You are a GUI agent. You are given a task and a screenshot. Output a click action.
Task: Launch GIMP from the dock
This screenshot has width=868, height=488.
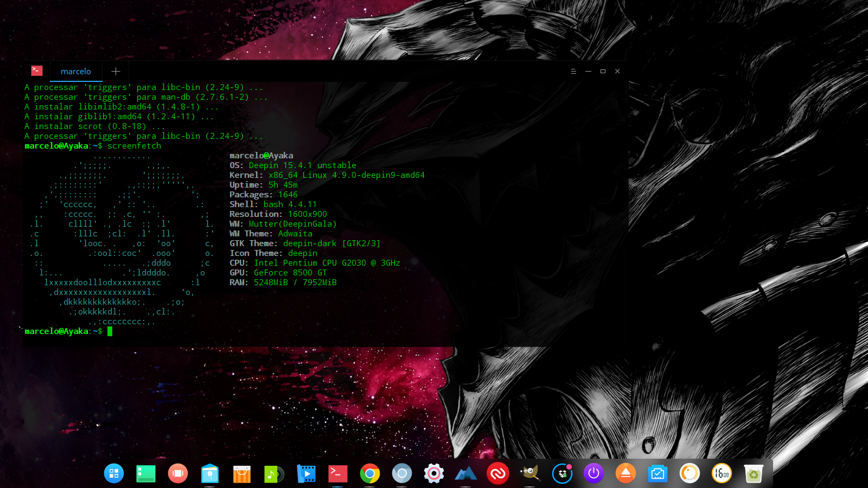[x=530, y=473]
